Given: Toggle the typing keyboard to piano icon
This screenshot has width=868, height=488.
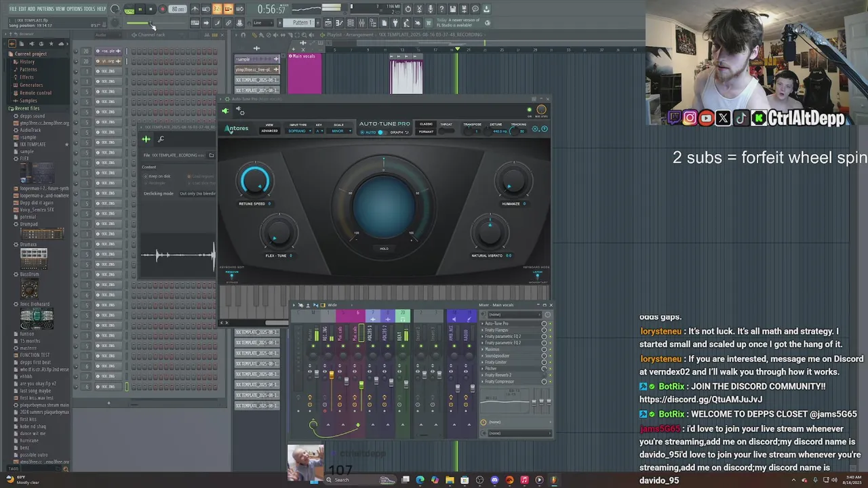Looking at the screenshot, I should (195, 23).
